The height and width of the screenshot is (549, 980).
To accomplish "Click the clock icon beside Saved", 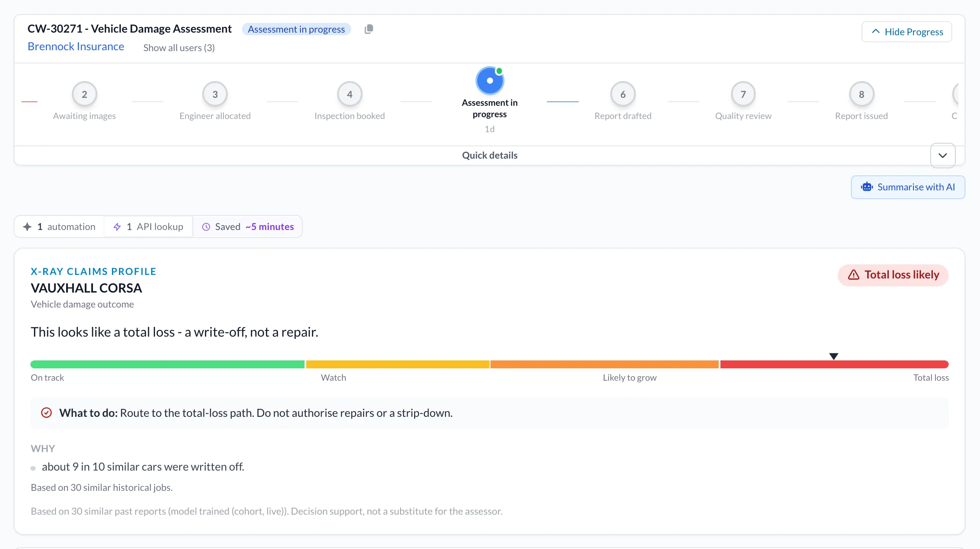I will point(206,226).
